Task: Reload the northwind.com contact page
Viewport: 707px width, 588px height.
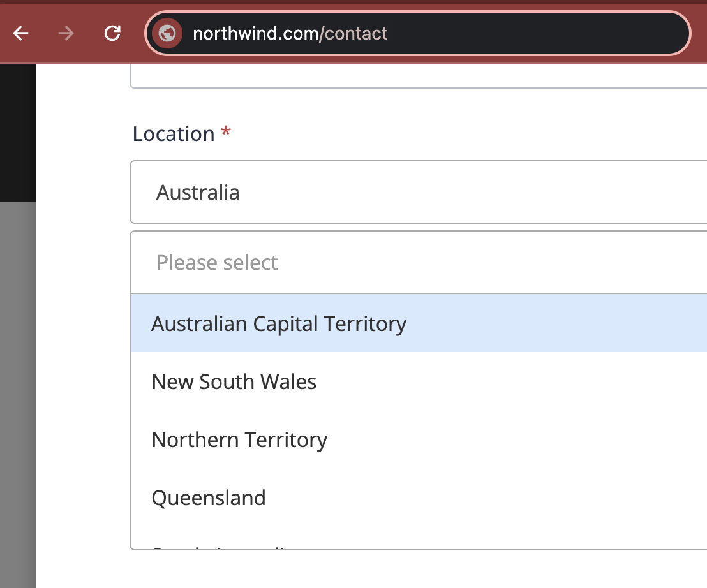Action: coord(112,33)
